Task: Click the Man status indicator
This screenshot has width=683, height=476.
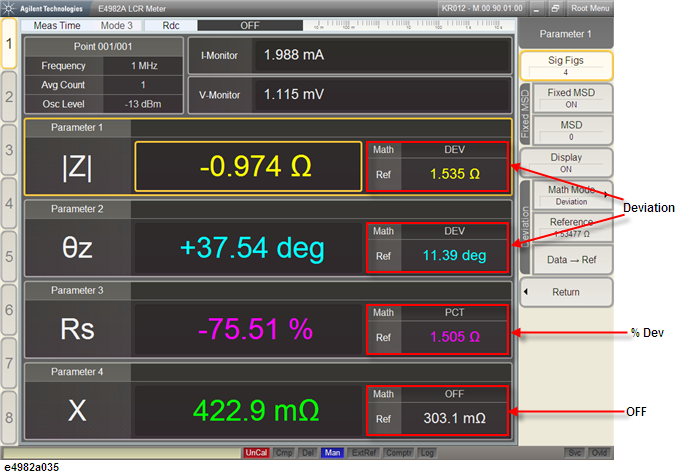Action: coord(332,453)
